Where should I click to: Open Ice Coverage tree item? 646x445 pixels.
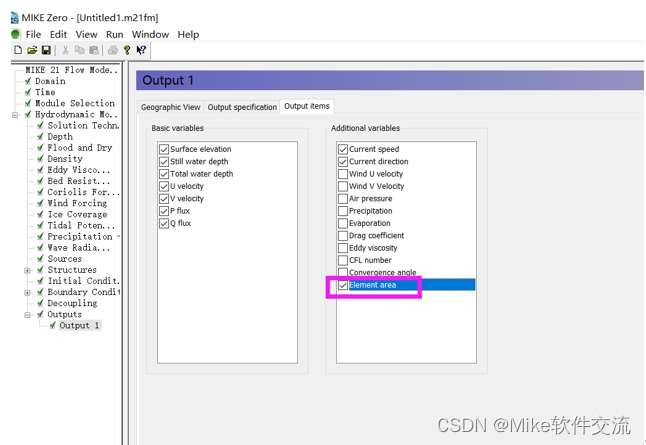tap(77, 215)
